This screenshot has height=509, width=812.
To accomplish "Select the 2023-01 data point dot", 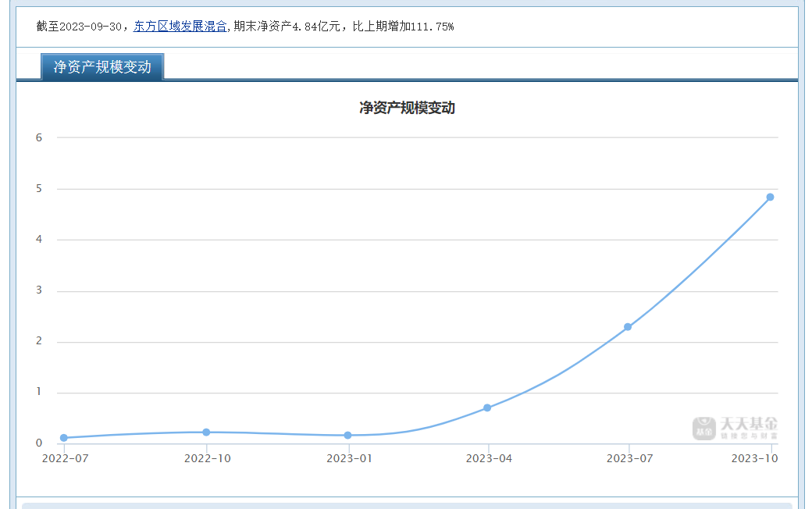I will point(347,436).
